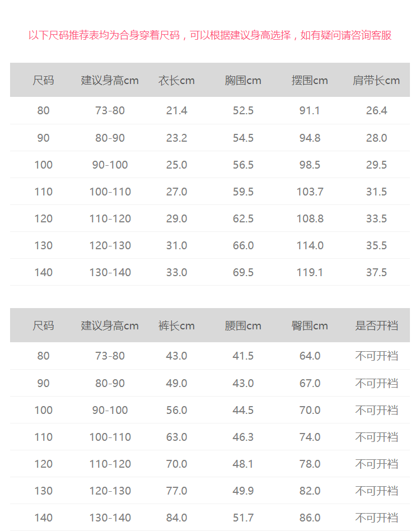Click the 84.0 pants length value
This screenshot has width=420, height=531.
(176, 518)
